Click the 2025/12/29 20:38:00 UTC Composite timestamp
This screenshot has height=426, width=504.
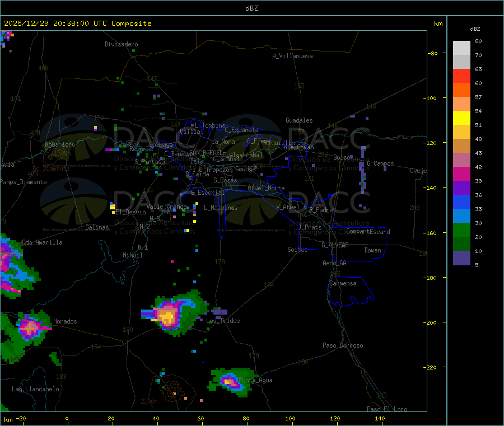coord(77,24)
